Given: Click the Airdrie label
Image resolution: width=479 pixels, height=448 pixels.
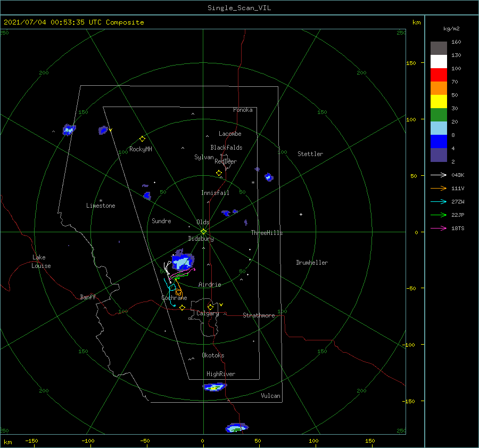Looking at the screenshot, I should pyautogui.click(x=210, y=284).
